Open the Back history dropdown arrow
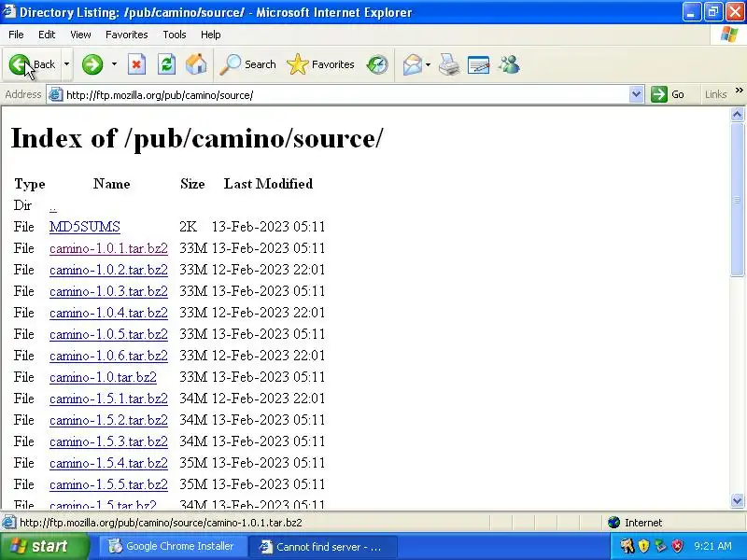 pos(66,64)
